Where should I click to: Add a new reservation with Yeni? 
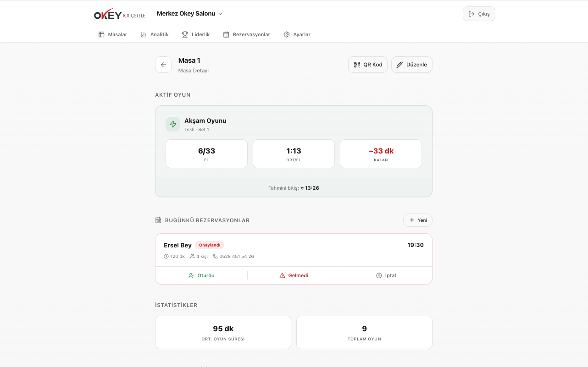click(x=417, y=220)
